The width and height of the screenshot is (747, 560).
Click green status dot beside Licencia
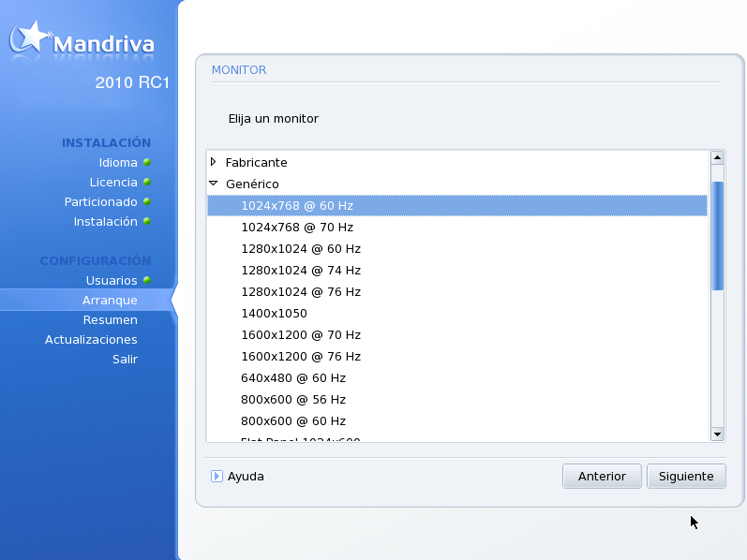[147, 182]
